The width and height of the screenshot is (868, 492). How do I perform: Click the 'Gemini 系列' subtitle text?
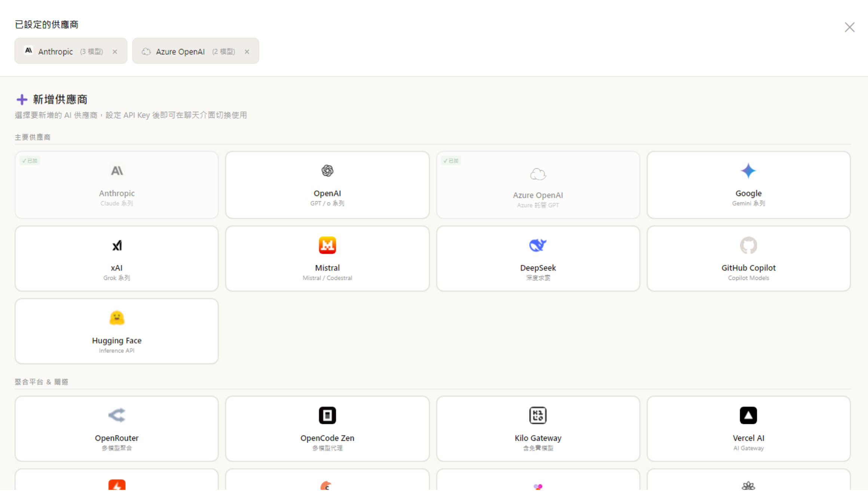[x=748, y=203]
